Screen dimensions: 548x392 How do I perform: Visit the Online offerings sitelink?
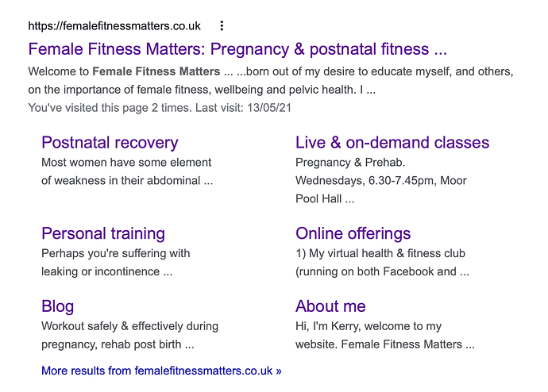[x=353, y=233]
